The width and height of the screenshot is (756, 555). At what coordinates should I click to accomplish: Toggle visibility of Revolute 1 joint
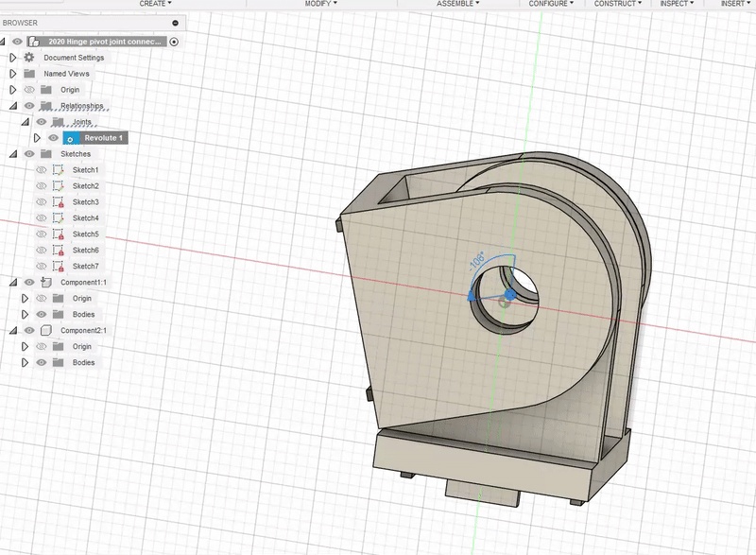54,138
